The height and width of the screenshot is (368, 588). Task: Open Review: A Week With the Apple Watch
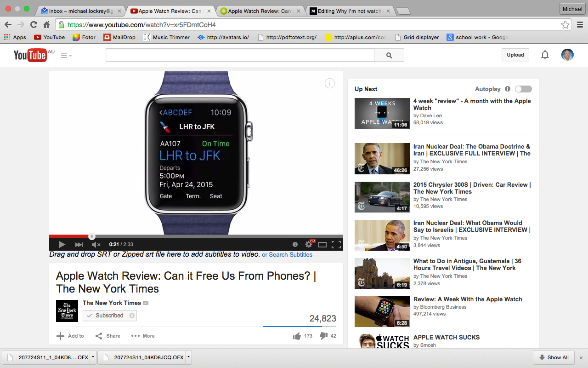(468, 299)
